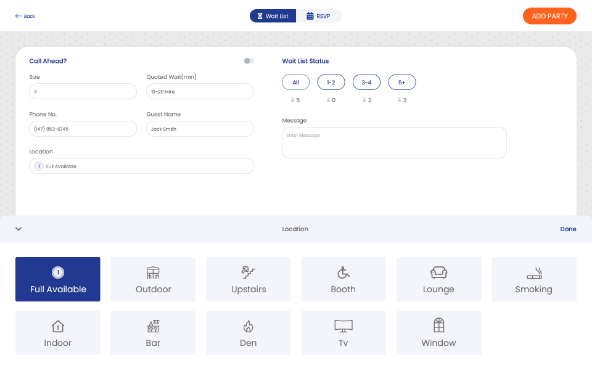Filter wait list by 5+ party size
592x392 pixels.
point(402,82)
